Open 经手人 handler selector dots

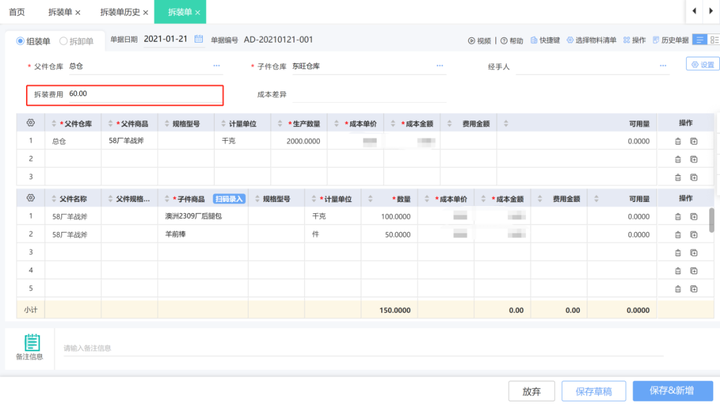tap(663, 66)
